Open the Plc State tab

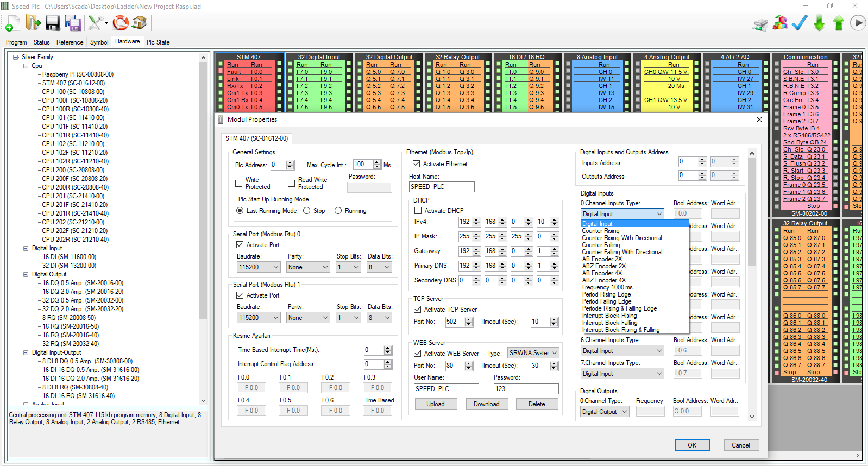point(158,42)
